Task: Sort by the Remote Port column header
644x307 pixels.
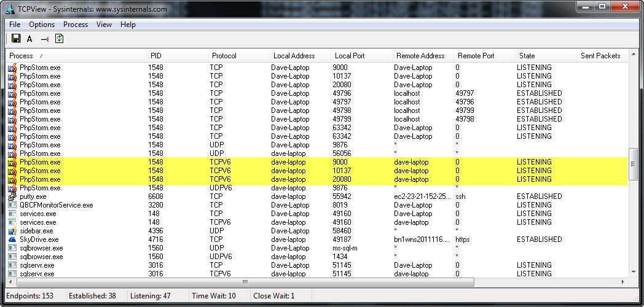Action: pyautogui.click(x=485, y=56)
